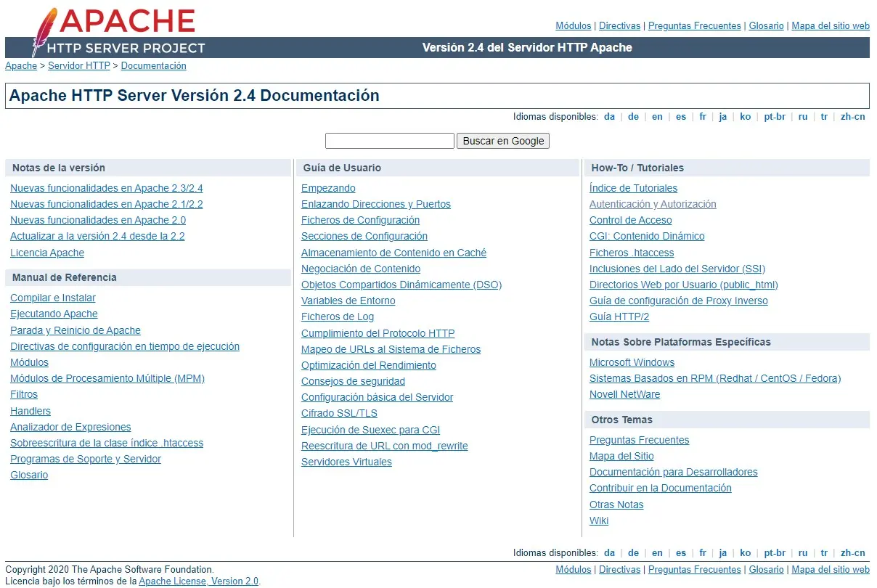Visit Autenticación y Autorización tutorial
Viewport: 877px width, 588px height.
pos(653,204)
